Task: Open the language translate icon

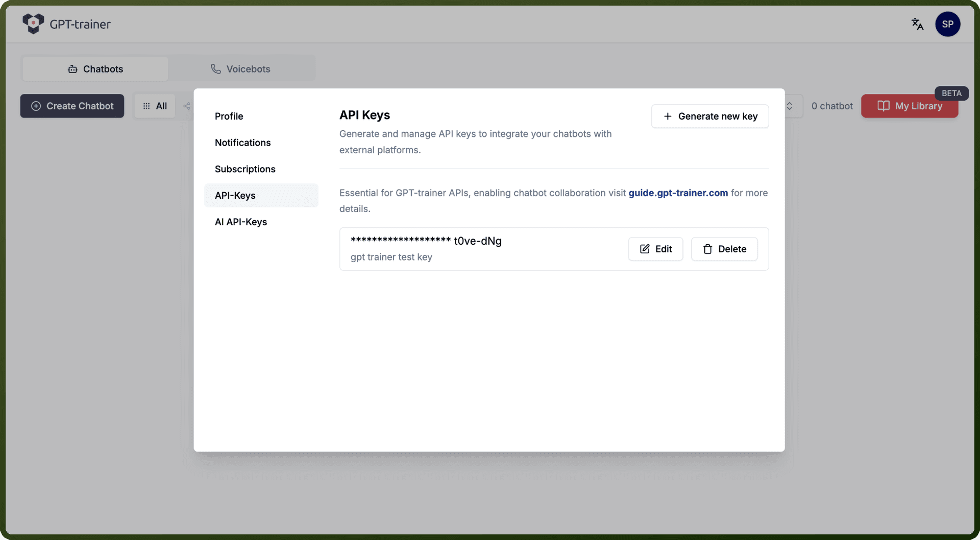Action: pyautogui.click(x=917, y=24)
